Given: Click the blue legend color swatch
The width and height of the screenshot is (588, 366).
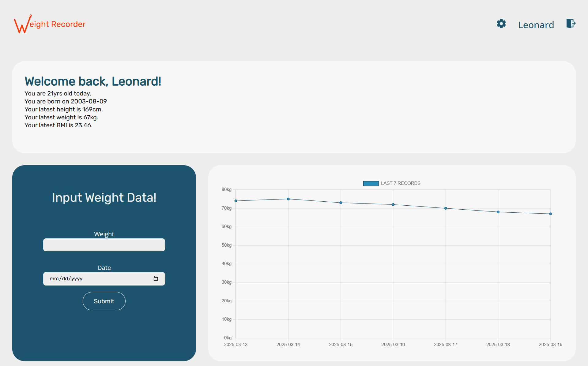Looking at the screenshot, I should (371, 183).
